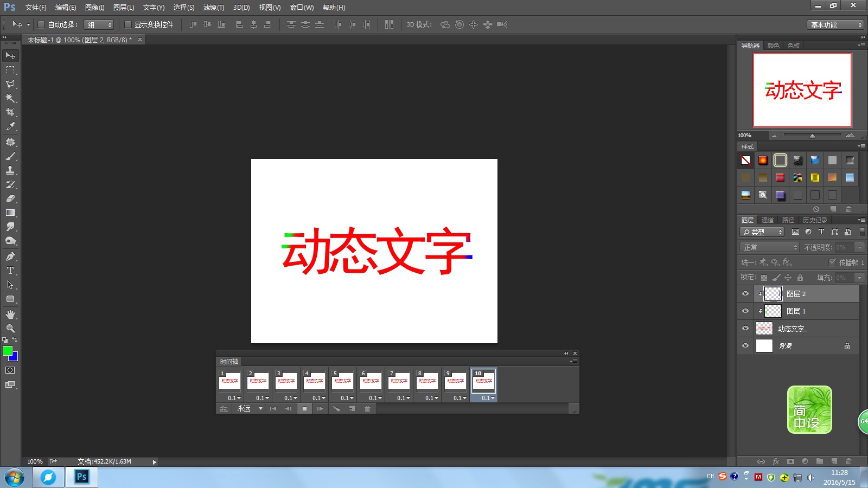Screen dimensions: 868x488
Task: Go to the first timeline frame
Action: (x=273, y=409)
